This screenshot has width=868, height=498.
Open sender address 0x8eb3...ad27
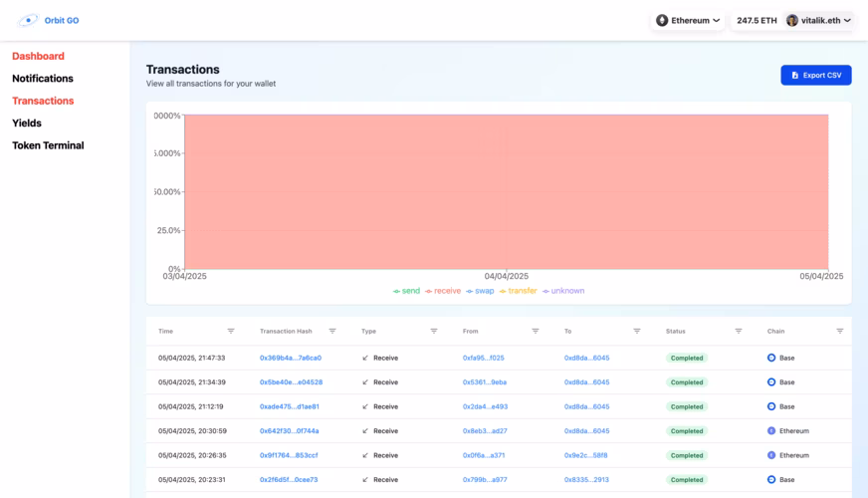coord(485,431)
